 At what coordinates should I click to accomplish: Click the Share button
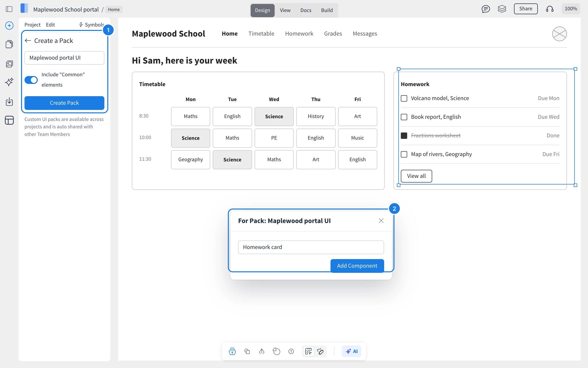(526, 9)
